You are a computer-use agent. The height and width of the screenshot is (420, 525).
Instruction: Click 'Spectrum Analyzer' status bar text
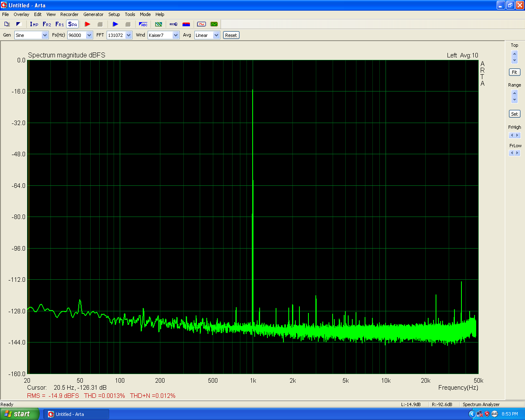pyautogui.click(x=481, y=404)
